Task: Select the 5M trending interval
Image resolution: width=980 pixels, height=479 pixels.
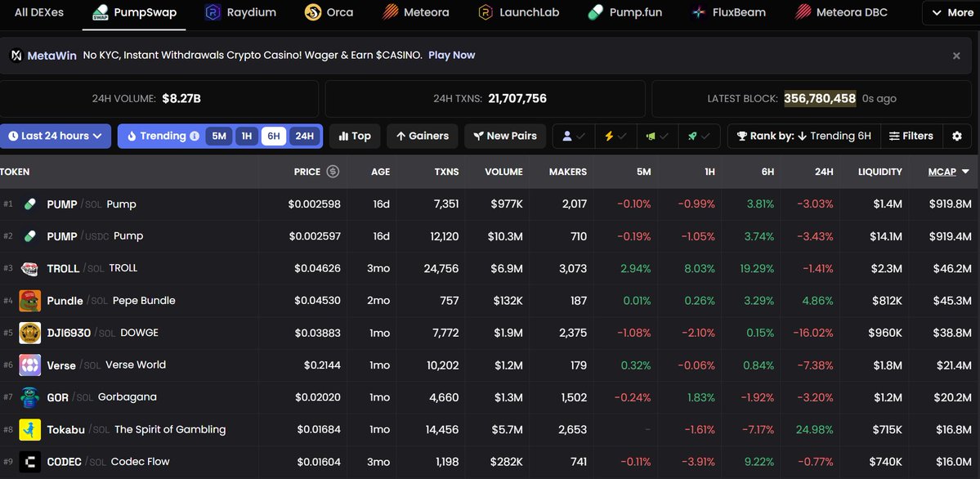Action: point(219,136)
